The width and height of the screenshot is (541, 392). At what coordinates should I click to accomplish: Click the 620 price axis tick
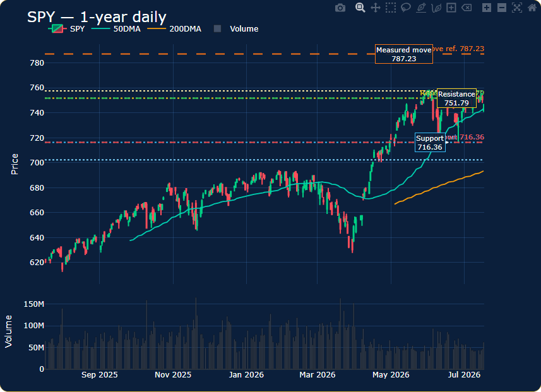37,262
